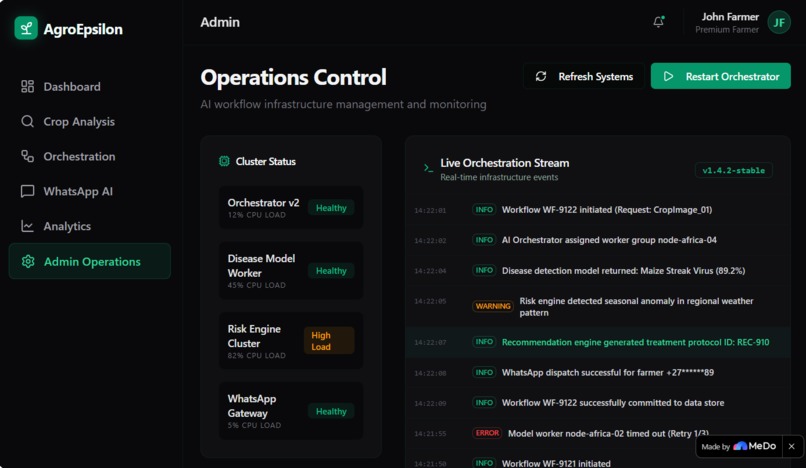
Task: Open notifications via the bell icon
Action: pyautogui.click(x=658, y=22)
